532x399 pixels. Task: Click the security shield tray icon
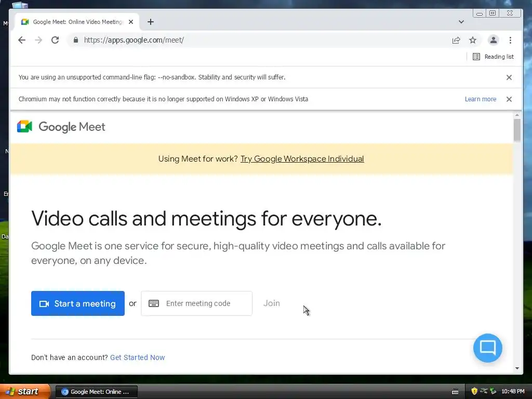click(474, 391)
